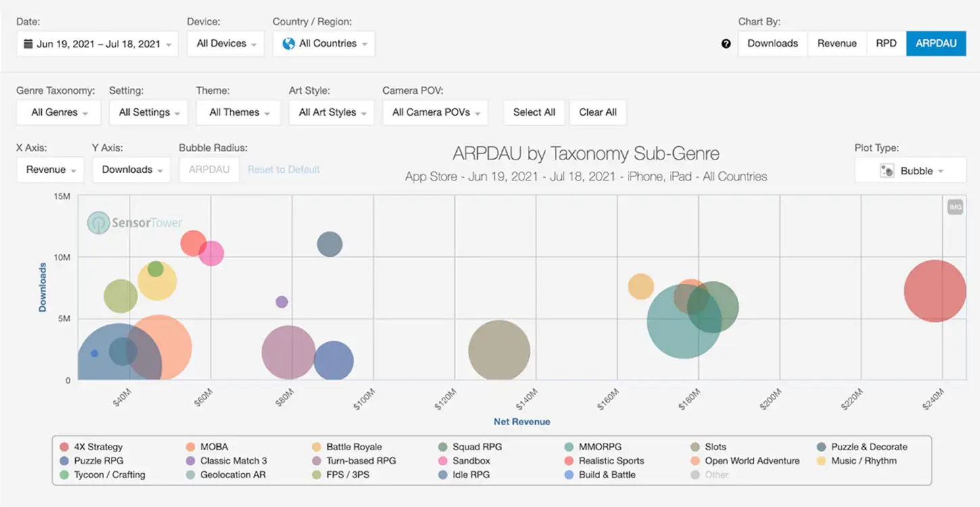
Task: Open the Y Axis Downloads dropdown
Action: coord(131,170)
